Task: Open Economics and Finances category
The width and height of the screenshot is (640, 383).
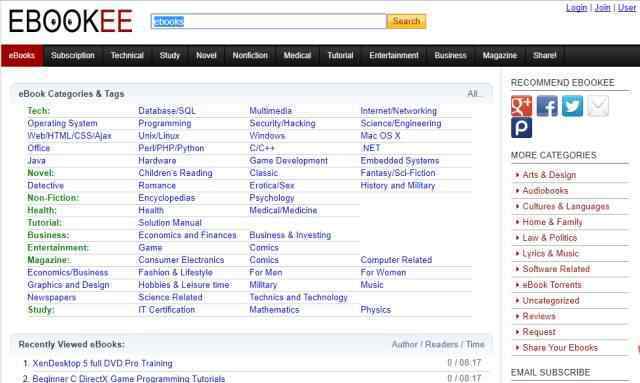Action: coord(187,235)
